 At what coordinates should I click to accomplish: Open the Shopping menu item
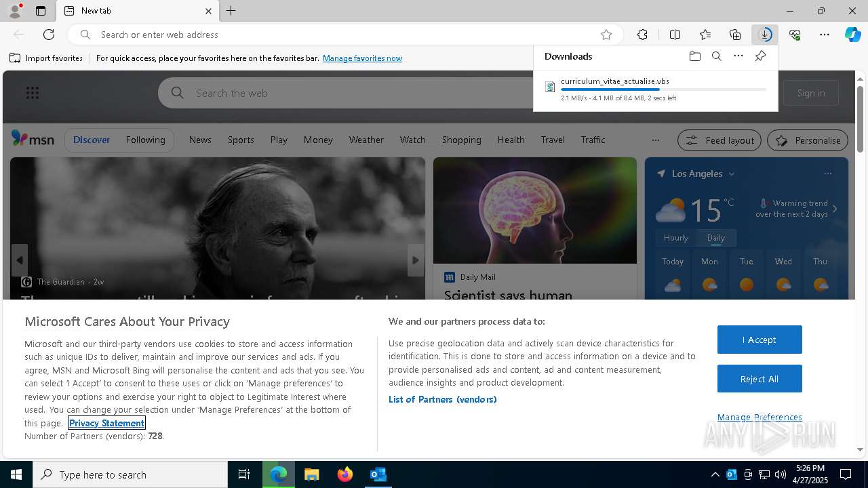[x=461, y=140]
